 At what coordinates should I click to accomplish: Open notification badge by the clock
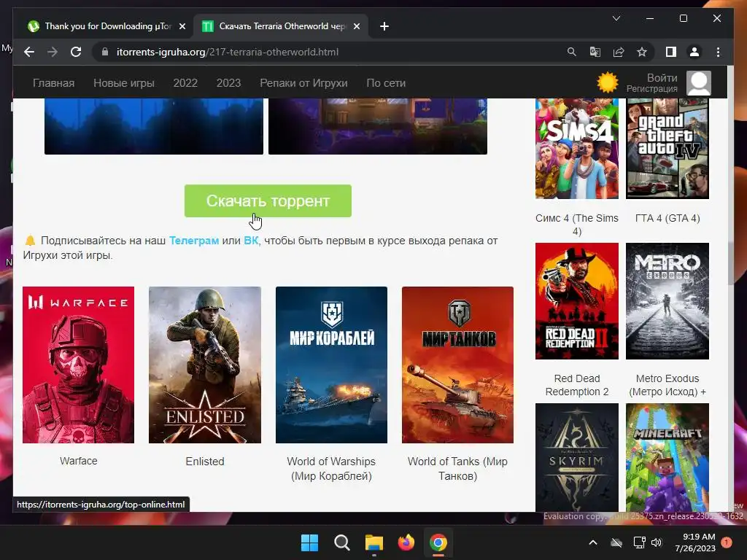(726, 542)
